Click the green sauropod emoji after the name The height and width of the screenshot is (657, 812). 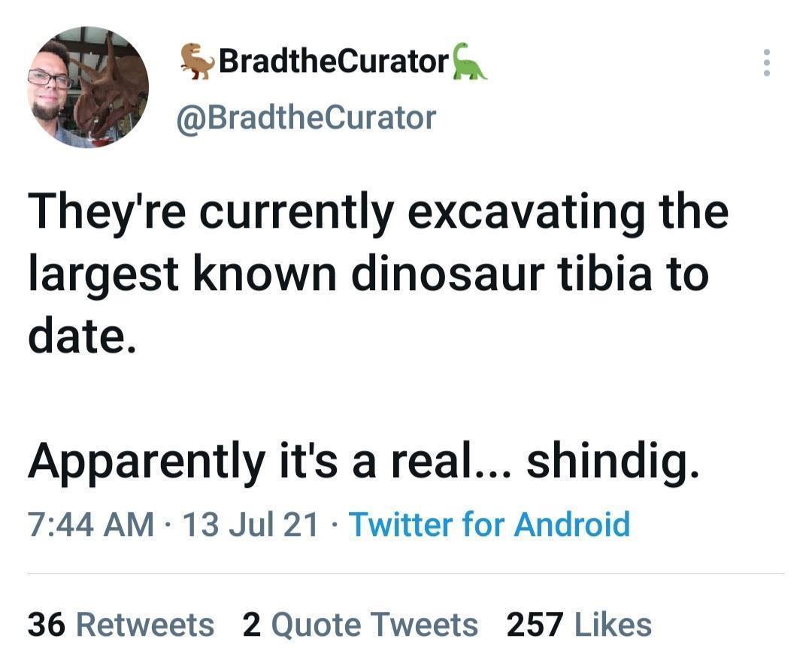coord(469,62)
